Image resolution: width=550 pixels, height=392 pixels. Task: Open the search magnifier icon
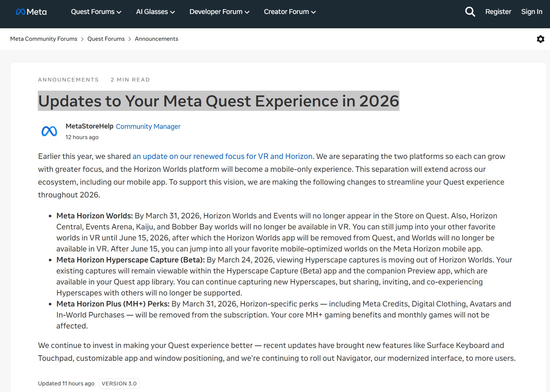click(470, 12)
